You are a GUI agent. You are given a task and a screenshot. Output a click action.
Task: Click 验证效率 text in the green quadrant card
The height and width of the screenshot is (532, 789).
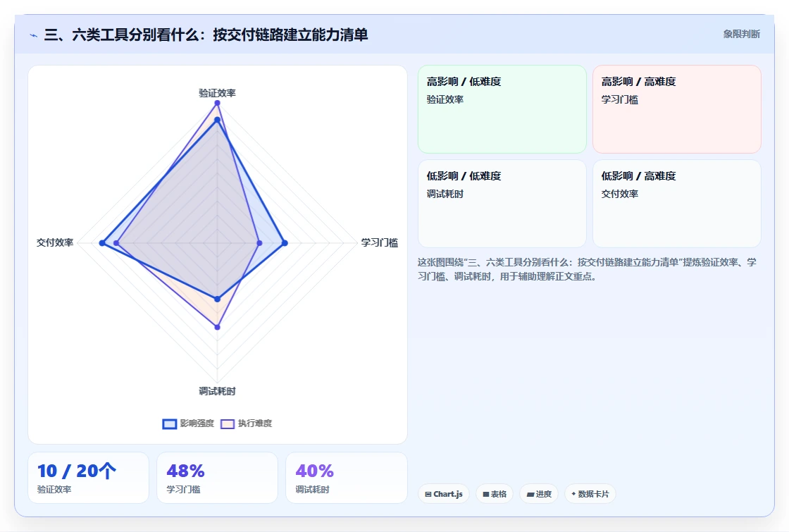445,99
